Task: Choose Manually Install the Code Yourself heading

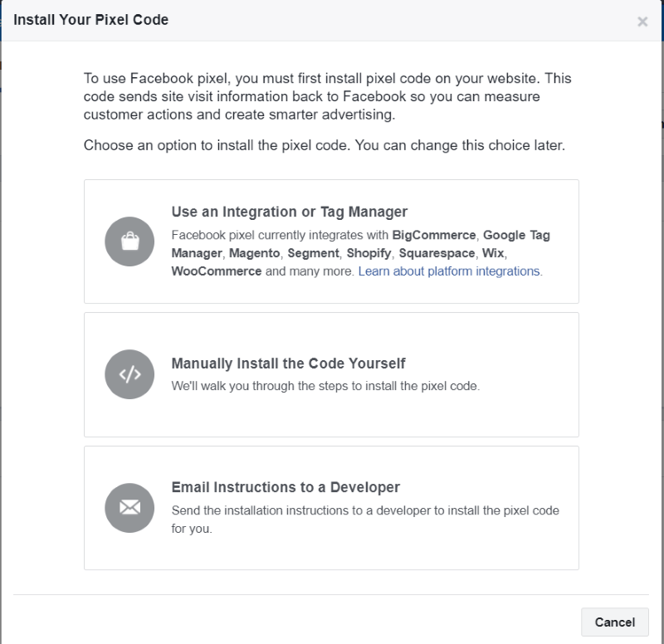Action: [288, 363]
